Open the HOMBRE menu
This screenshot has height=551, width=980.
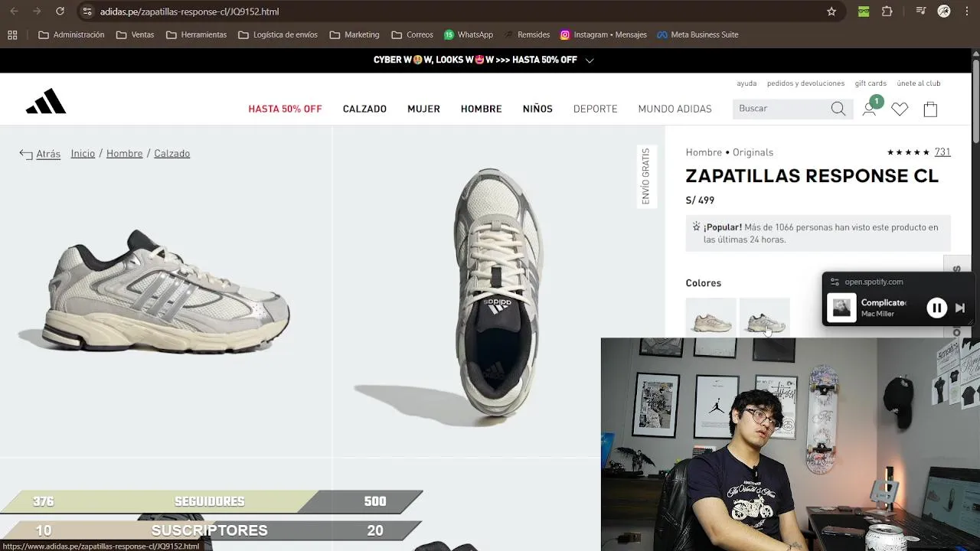pos(481,109)
